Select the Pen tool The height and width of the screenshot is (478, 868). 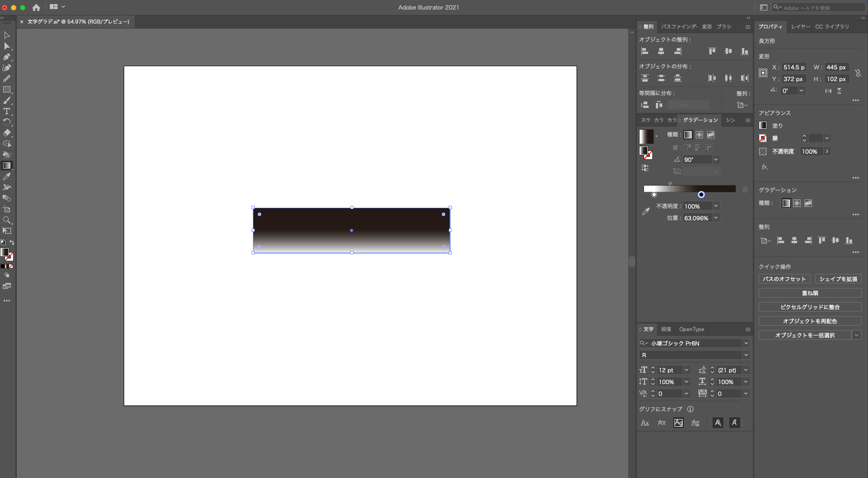pyautogui.click(x=7, y=57)
